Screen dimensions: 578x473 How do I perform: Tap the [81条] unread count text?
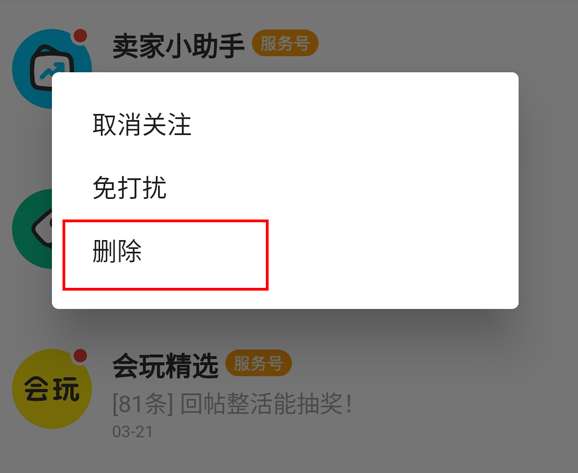click(x=143, y=404)
